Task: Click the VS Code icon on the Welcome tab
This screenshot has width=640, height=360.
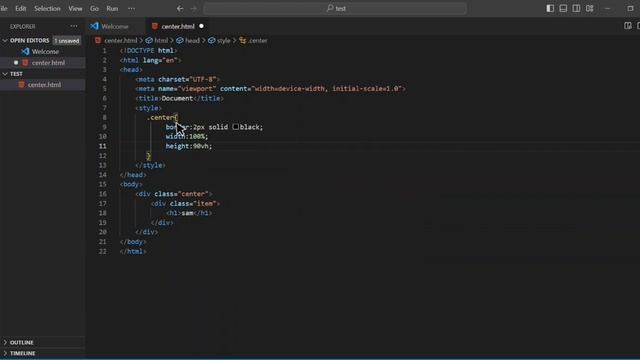Action: 94,26
